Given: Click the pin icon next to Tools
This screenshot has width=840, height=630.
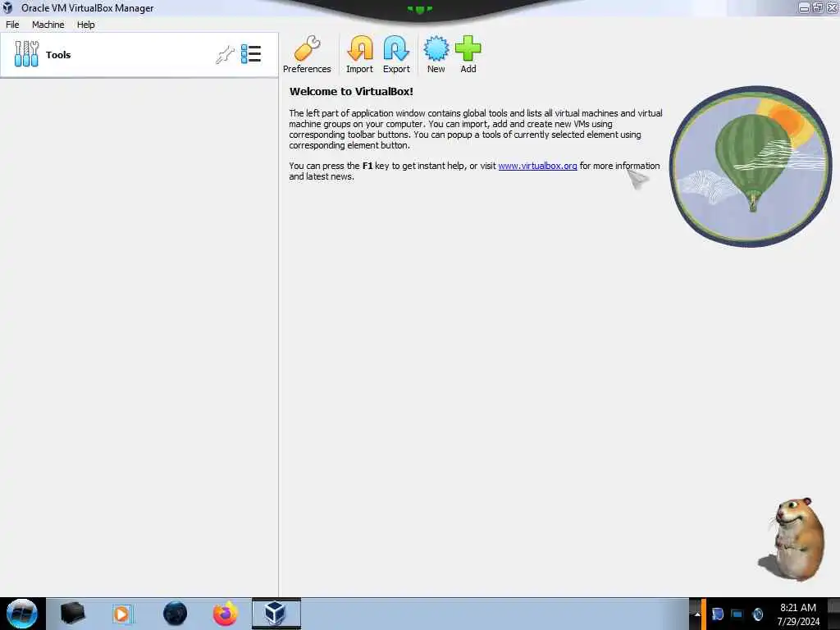Looking at the screenshot, I should (x=225, y=55).
